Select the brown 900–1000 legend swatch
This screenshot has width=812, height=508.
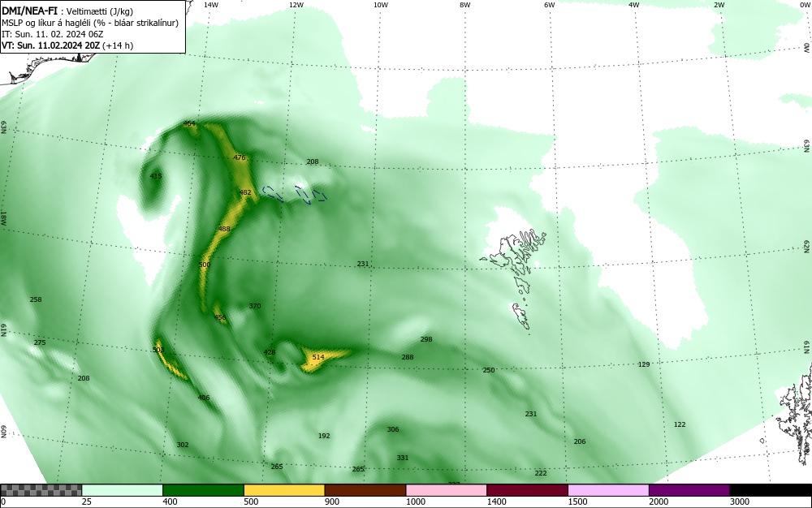click(x=365, y=490)
